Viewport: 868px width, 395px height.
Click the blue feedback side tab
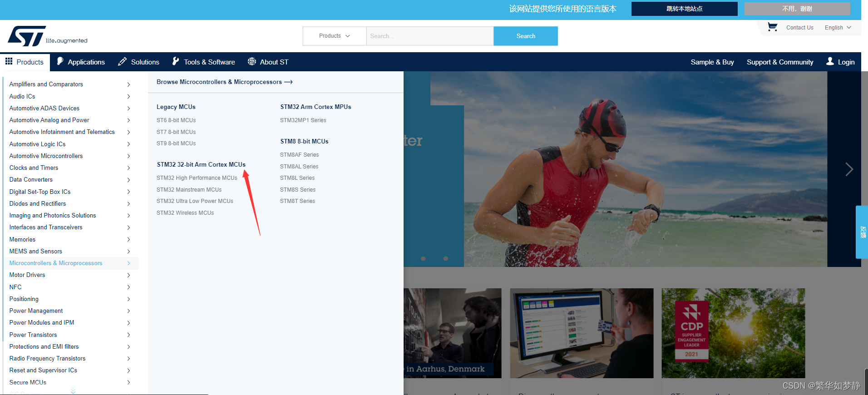point(862,232)
